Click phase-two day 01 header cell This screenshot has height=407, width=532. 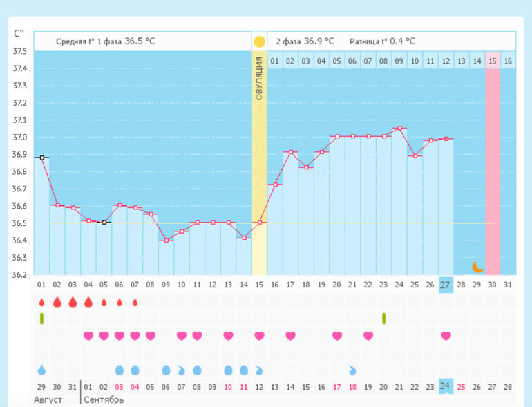(274, 61)
